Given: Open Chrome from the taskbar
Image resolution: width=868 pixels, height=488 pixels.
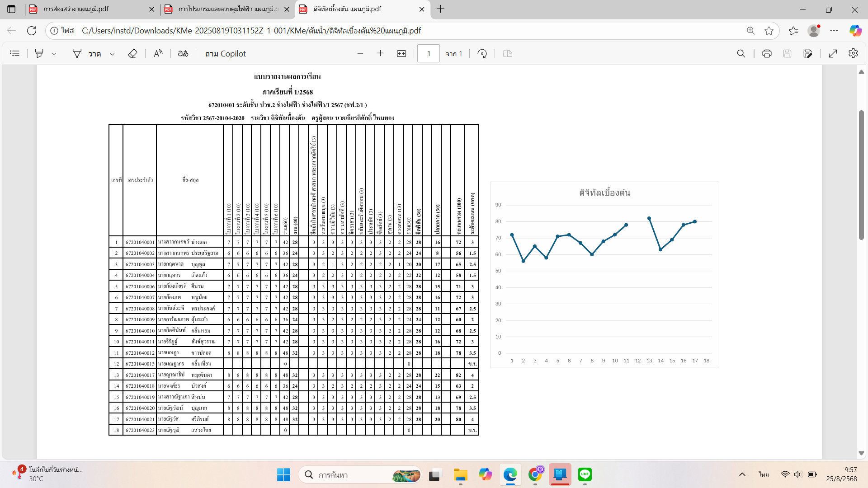Looking at the screenshot, I should tap(535, 475).
